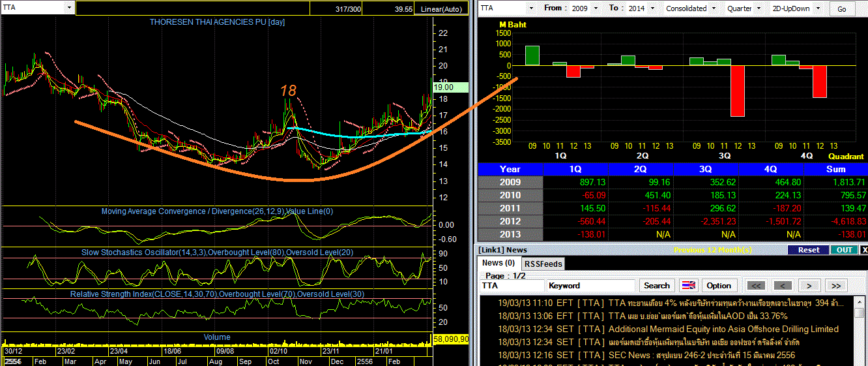
Task: Open news: TTA ทะยานเกือบ 4% headline
Action: point(669,303)
